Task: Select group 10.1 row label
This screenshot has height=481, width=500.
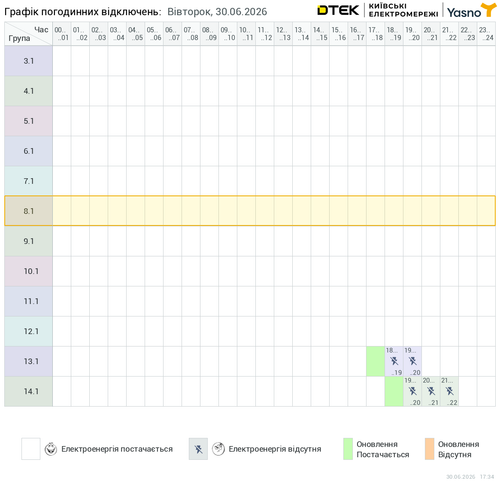Action: point(28,271)
